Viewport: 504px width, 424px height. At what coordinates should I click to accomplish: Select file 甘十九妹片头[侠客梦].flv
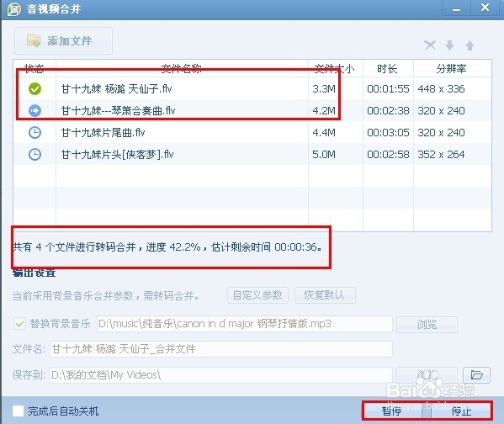coord(117,155)
